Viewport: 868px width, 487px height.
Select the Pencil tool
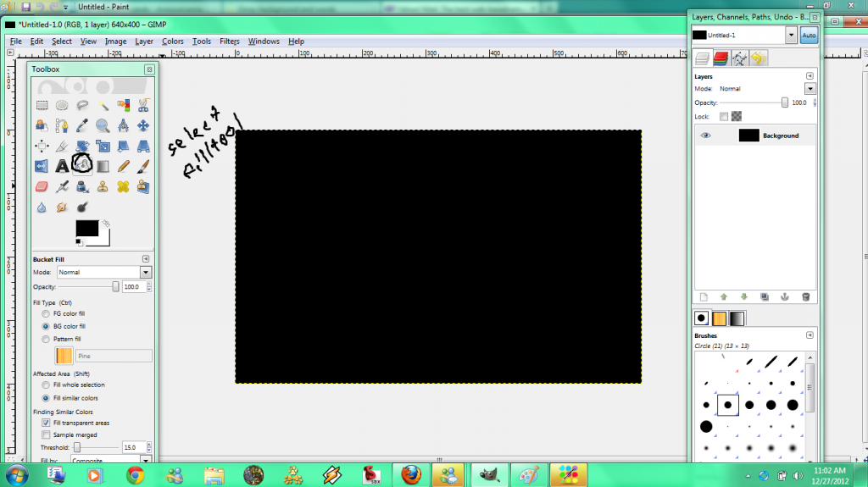click(x=123, y=166)
